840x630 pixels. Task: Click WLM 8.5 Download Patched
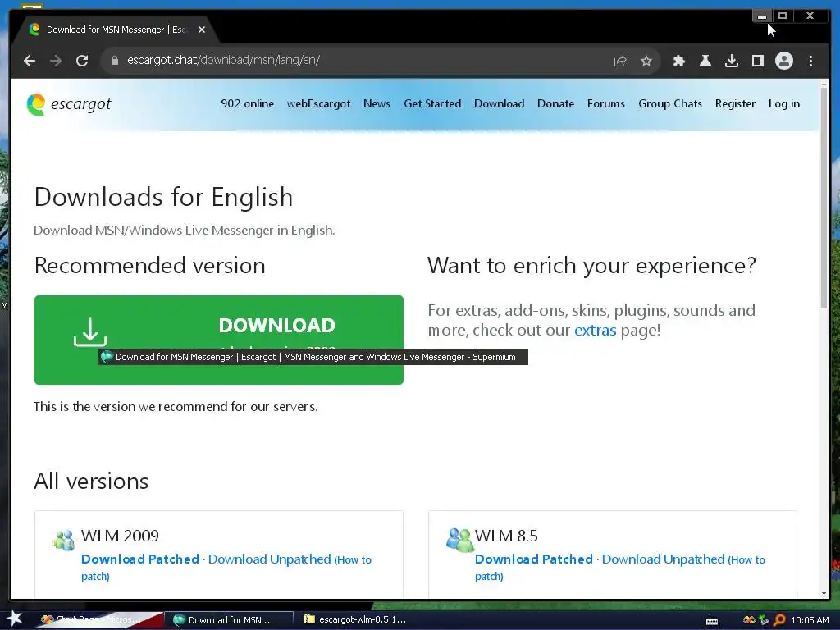pos(533,559)
